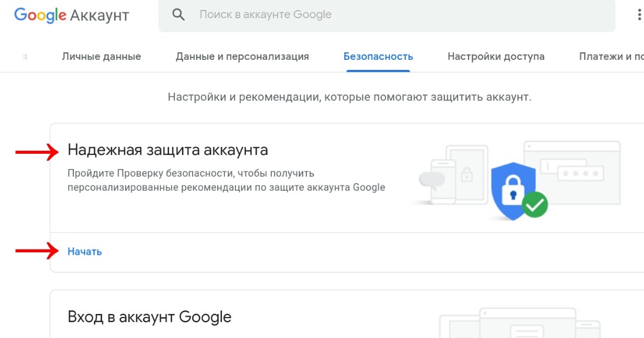Open the three-dot options menu
This screenshot has width=644, height=338.
coord(639,14)
